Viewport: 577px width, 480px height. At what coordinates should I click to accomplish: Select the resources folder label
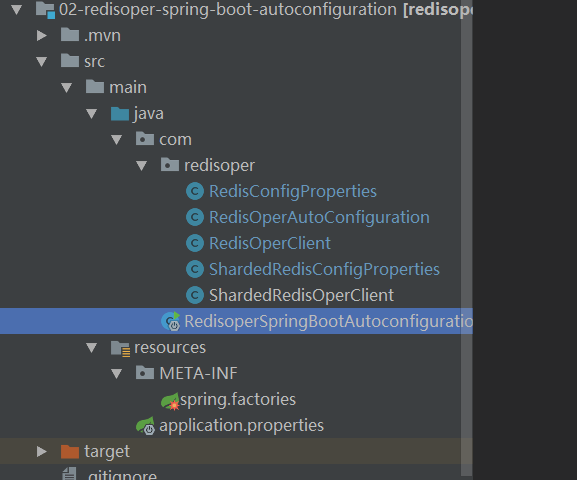pos(170,348)
